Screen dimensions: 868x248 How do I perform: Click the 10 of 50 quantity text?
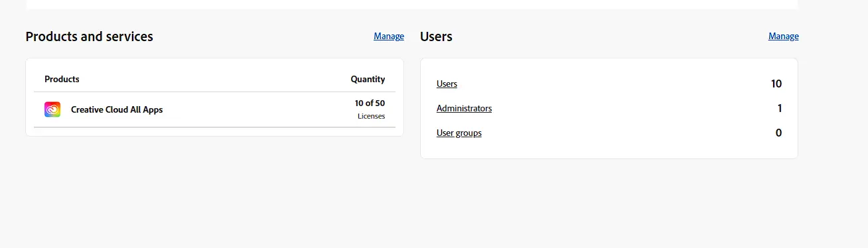tap(370, 103)
